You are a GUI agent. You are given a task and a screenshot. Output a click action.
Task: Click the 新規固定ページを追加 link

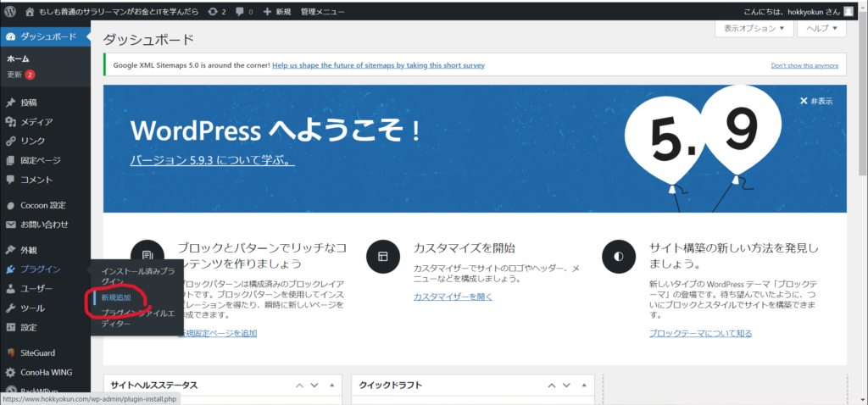(x=217, y=333)
